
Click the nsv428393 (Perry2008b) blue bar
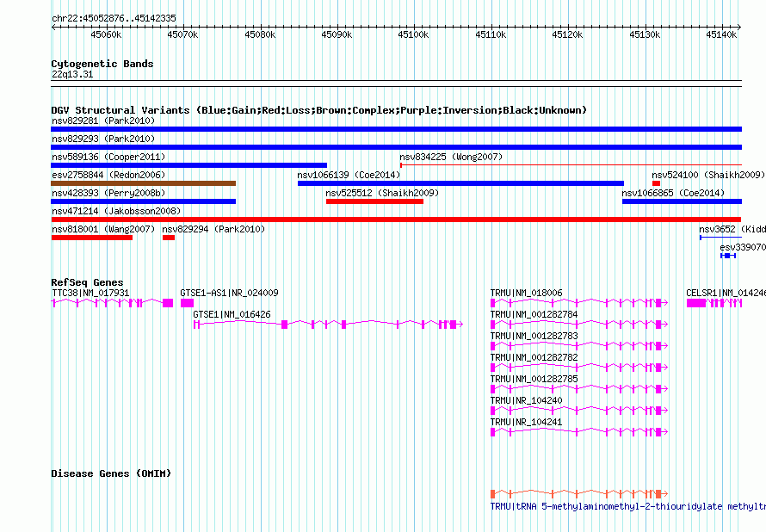(x=143, y=201)
